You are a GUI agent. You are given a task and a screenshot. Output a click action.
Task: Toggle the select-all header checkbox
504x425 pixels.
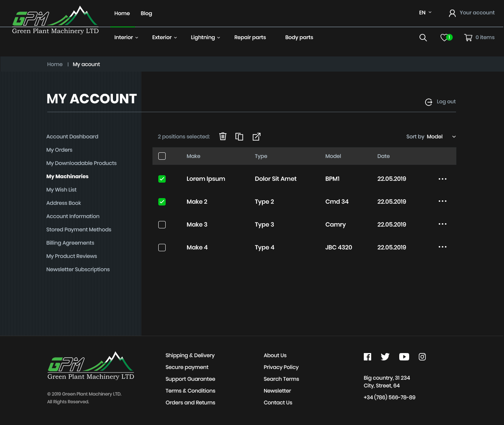(x=162, y=156)
